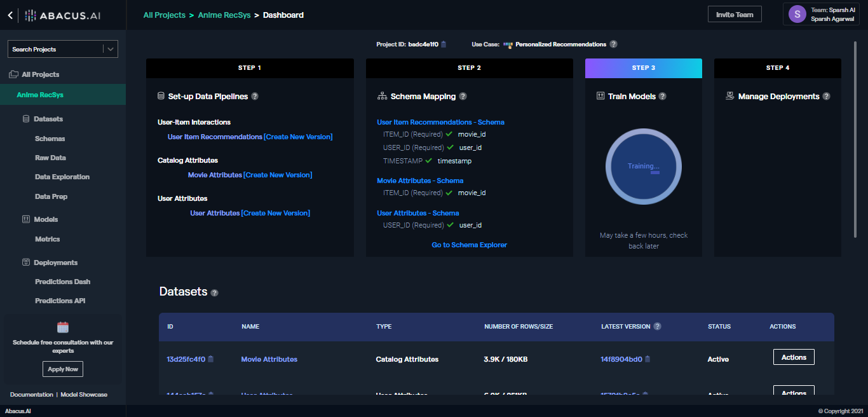Open Actions menu for Movie Attributes dataset
The width and height of the screenshot is (868, 417).
click(793, 357)
